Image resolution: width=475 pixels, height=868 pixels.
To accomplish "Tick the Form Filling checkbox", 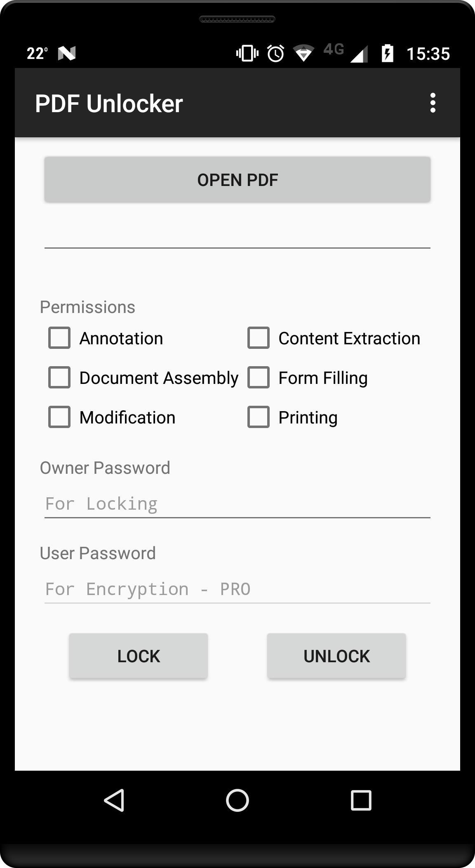I will click(x=259, y=378).
